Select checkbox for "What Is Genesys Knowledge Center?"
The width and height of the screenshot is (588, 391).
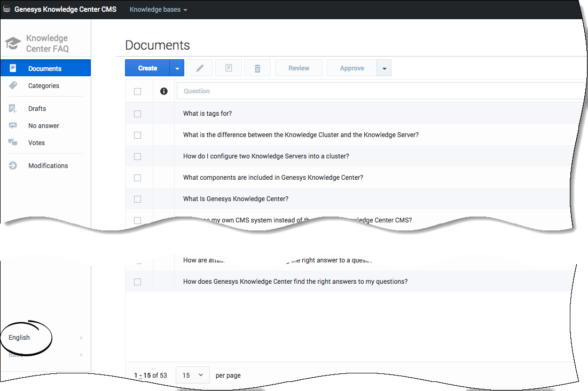pos(138,199)
